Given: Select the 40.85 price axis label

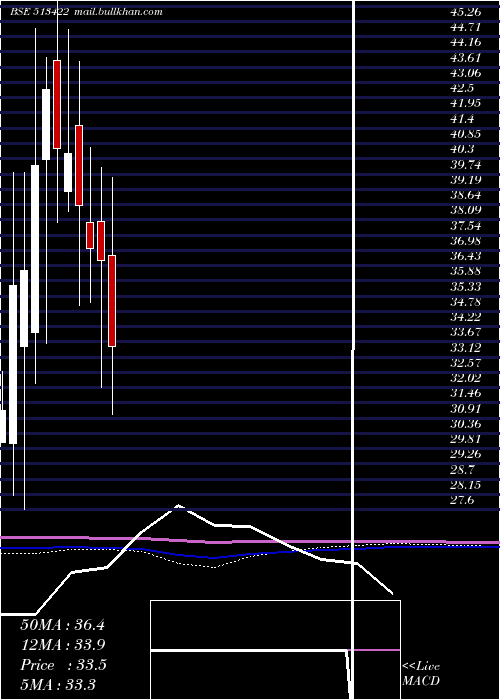Looking at the screenshot, I should (465, 134).
